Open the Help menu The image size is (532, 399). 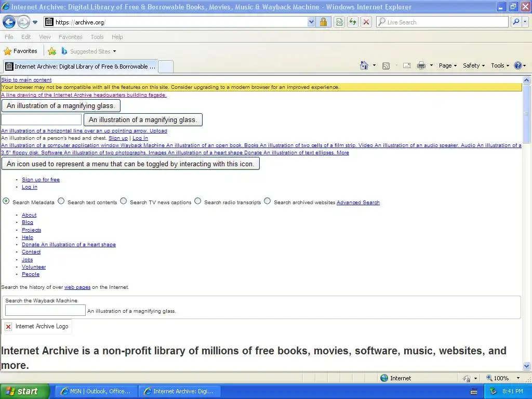tap(117, 37)
